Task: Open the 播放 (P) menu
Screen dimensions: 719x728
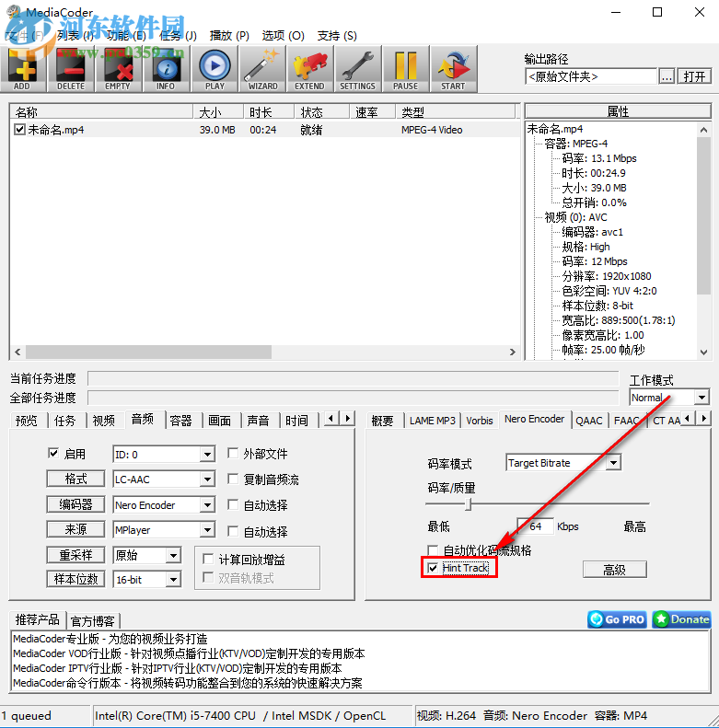Action: [229, 36]
